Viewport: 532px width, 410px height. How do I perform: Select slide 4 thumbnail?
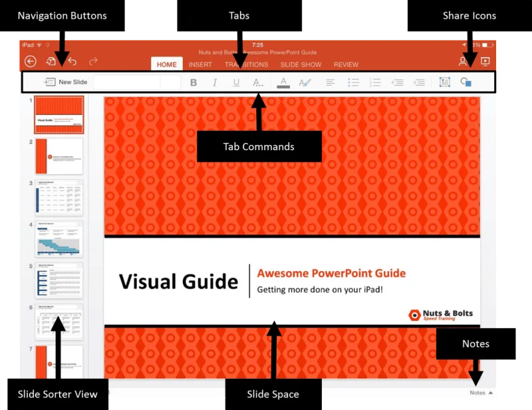tap(59, 239)
